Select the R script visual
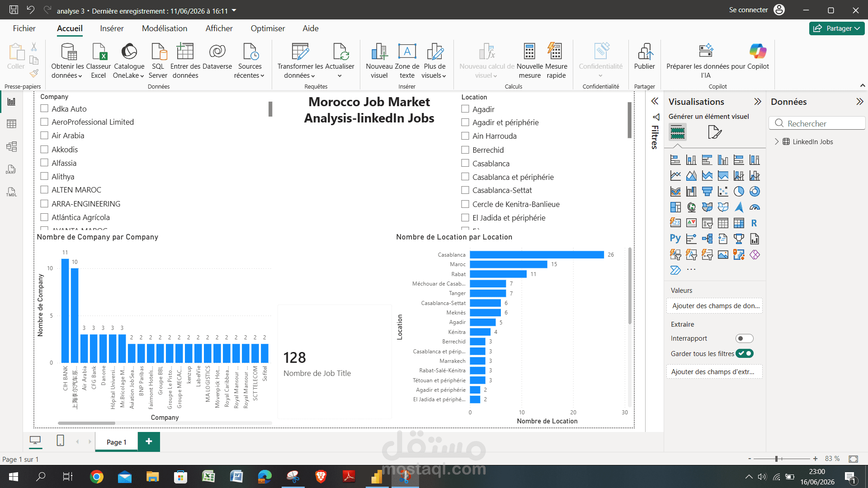The height and width of the screenshot is (488, 868). (x=755, y=223)
